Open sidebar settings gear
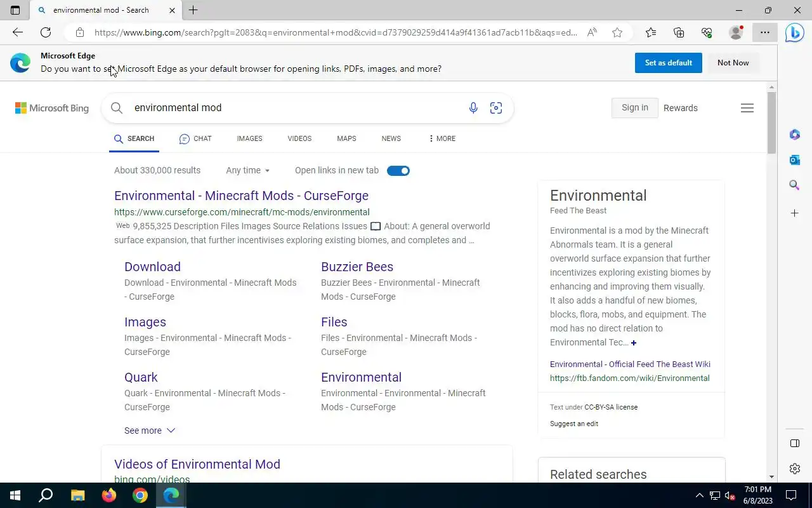The image size is (812, 508). tap(795, 469)
